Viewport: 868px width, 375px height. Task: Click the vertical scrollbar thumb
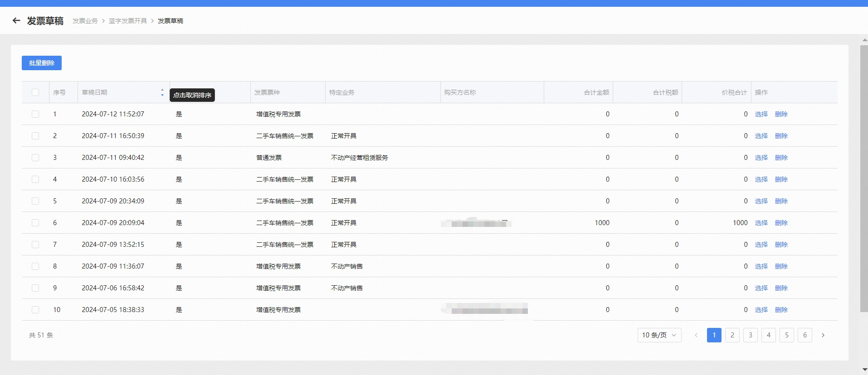click(864, 178)
